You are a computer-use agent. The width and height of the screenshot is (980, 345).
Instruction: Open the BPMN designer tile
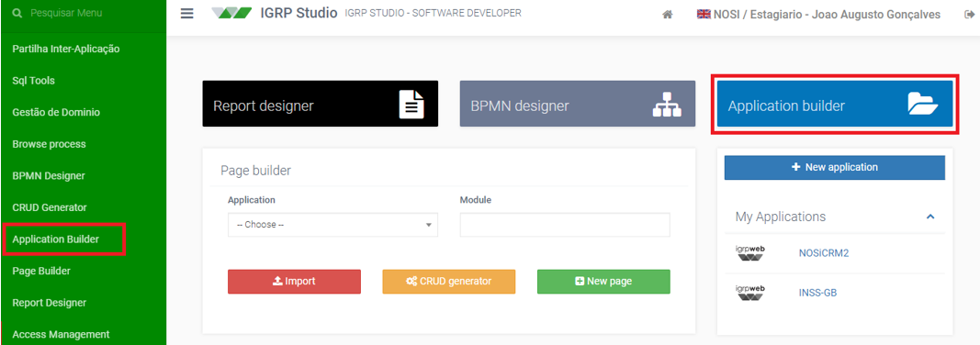578,104
